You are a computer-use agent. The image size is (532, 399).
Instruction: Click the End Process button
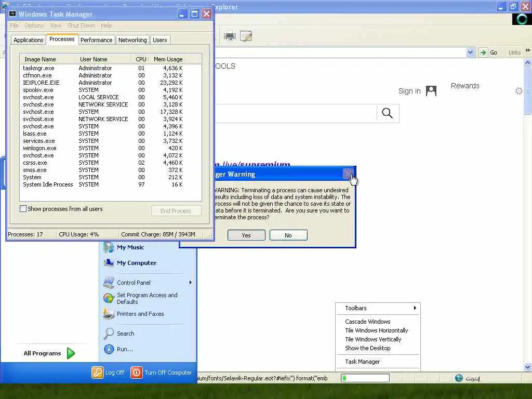pyautogui.click(x=176, y=211)
